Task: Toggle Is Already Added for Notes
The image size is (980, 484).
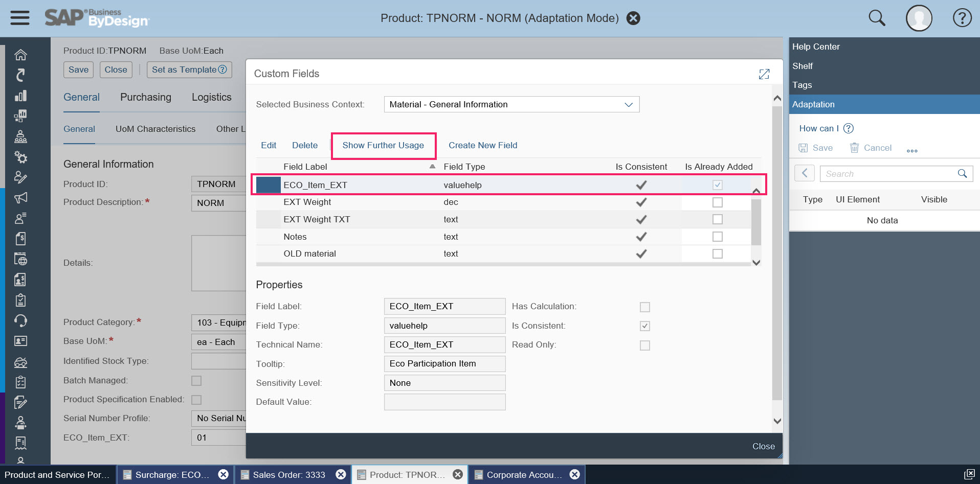Action: click(718, 237)
